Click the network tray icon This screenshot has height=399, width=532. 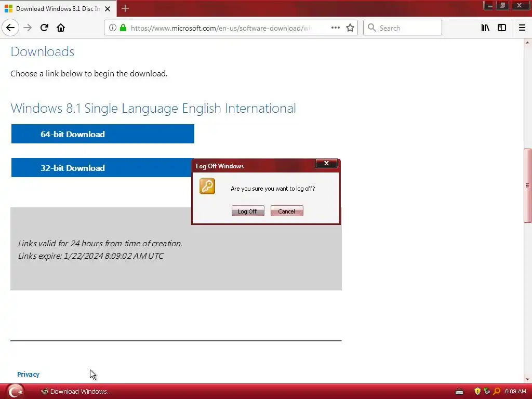click(487, 392)
